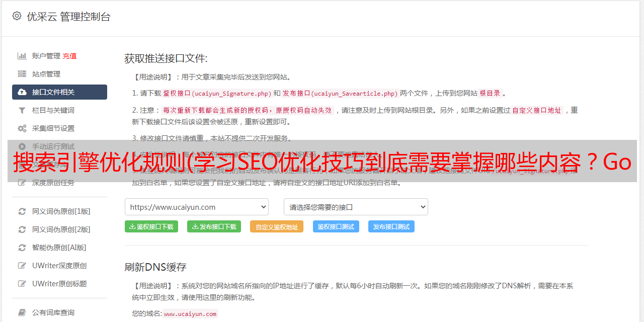Click the edit icon for 深度原创任务

coord(22,183)
